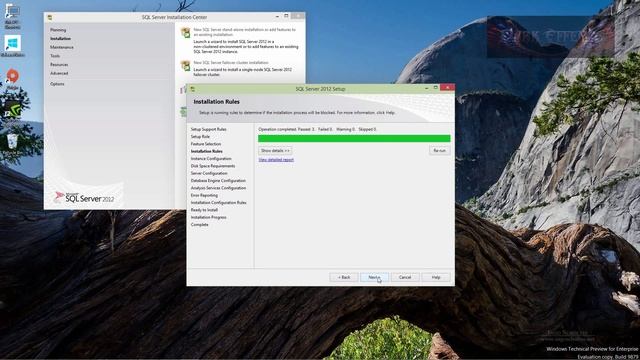Click the Back button in Setup
This screenshot has width=640, height=360.
pyautogui.click(x=344, y=277)
